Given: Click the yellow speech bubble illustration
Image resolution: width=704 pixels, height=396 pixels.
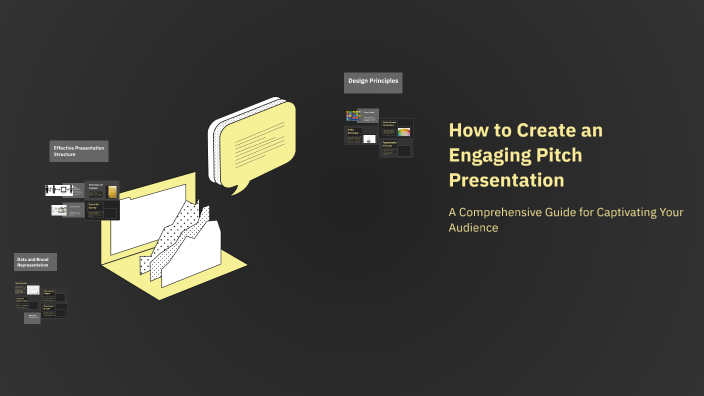Looking at the screenshot, I should (x=252, y=145).
